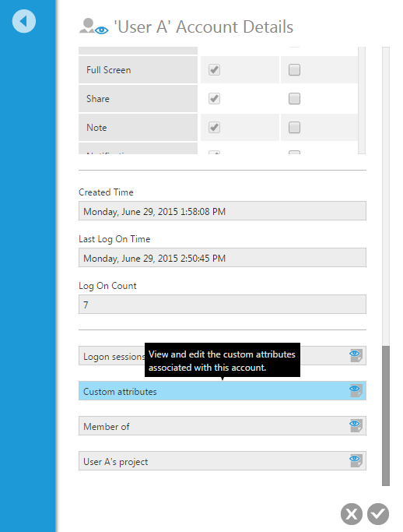403x532 pixels.
Task: Click the cancel X icon at bottom
Action: click(352, 514)
